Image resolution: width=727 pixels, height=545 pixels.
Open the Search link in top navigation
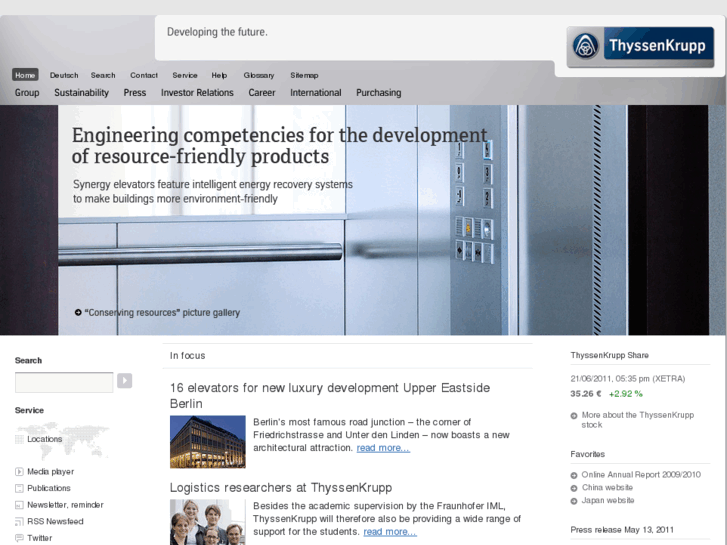click(x=103, y=75)
